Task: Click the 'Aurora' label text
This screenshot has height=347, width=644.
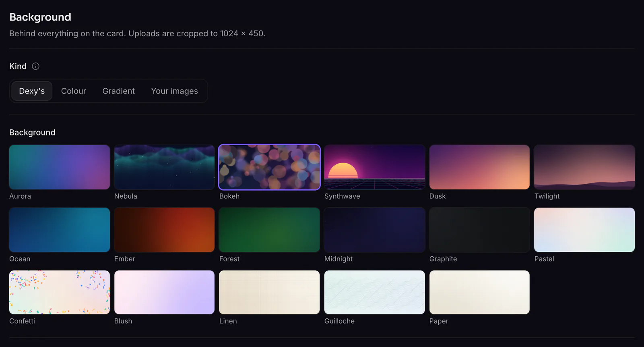Action: click(x=20, y=196)
